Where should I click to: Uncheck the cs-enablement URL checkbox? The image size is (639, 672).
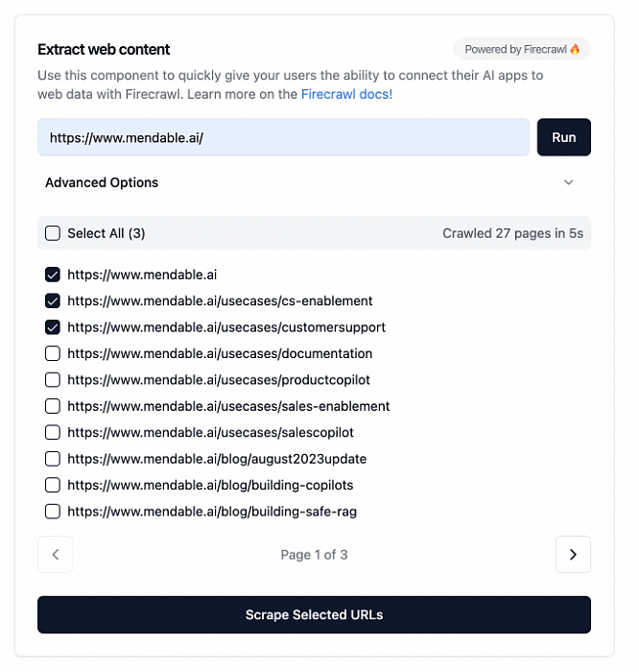pos(53,300)
